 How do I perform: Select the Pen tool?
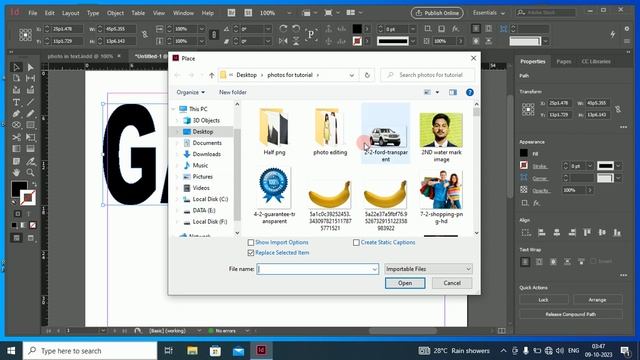(16, 114)
